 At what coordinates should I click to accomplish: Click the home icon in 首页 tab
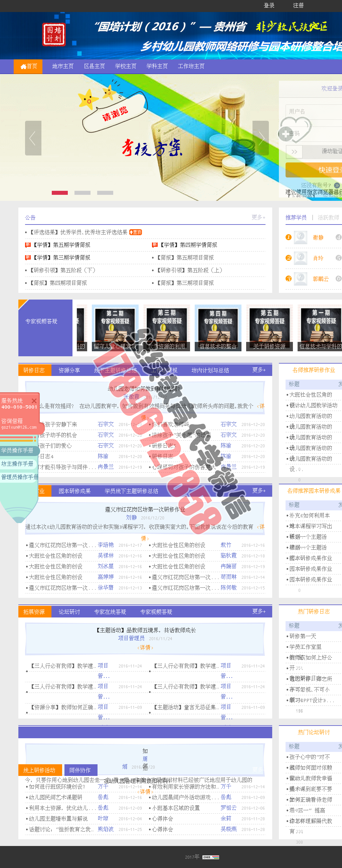[23, 66]
